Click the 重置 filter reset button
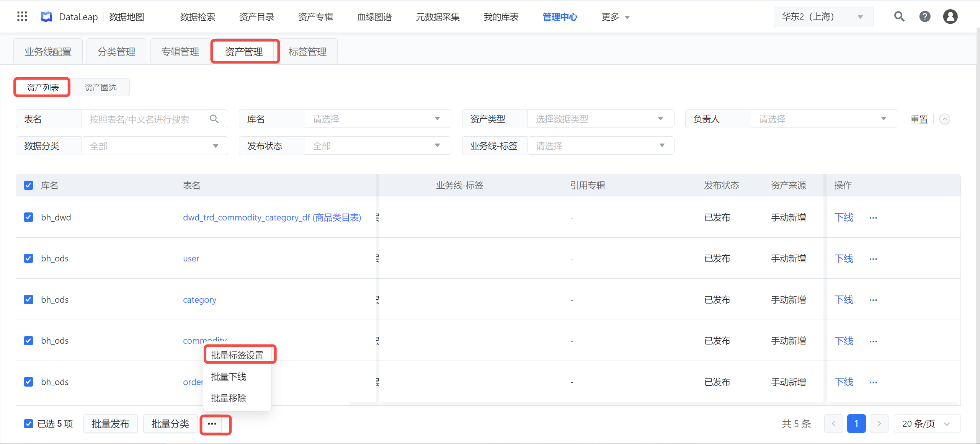 (919, 119)
